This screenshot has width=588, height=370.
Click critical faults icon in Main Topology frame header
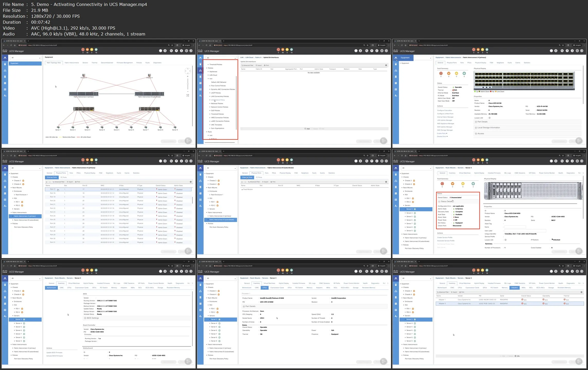(83, 49)
